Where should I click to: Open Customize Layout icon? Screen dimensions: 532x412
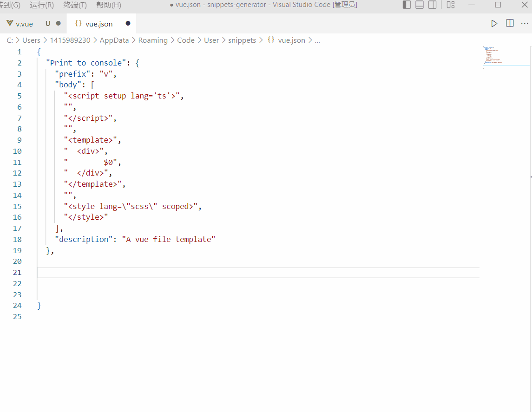pos(451,5)
